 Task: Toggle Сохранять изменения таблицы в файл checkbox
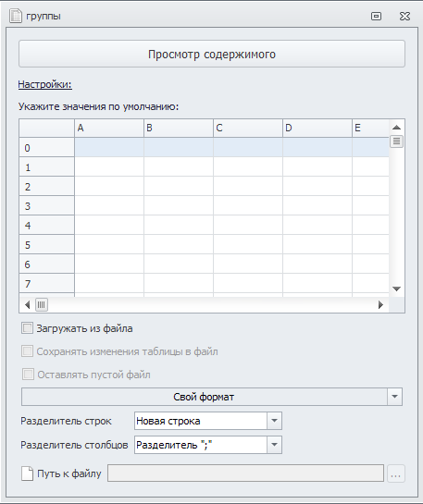click(x=27, y=351)
